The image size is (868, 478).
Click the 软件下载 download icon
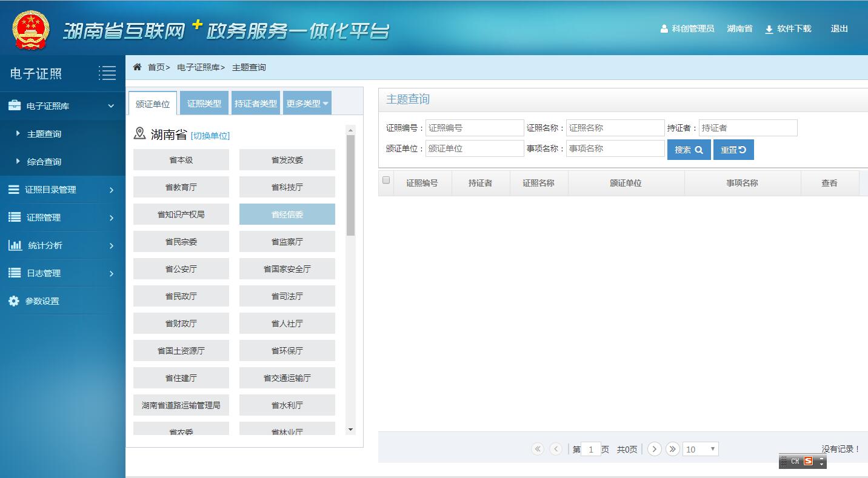769,29
